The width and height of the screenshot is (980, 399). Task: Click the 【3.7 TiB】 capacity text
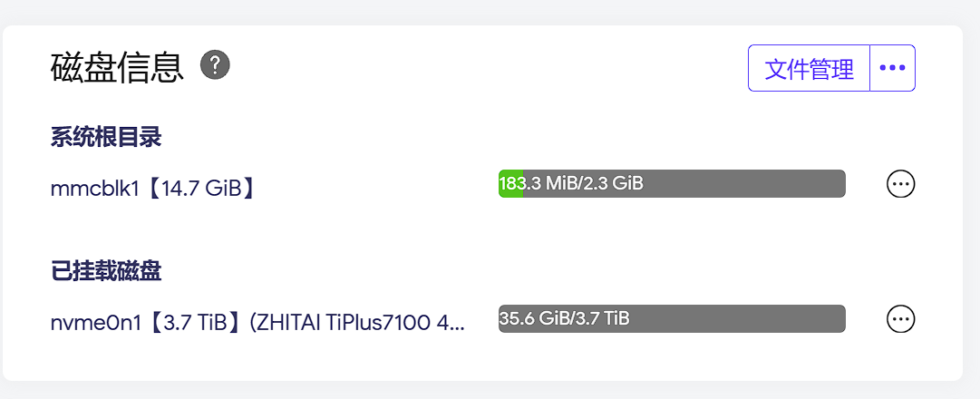[x=193, y=323]
